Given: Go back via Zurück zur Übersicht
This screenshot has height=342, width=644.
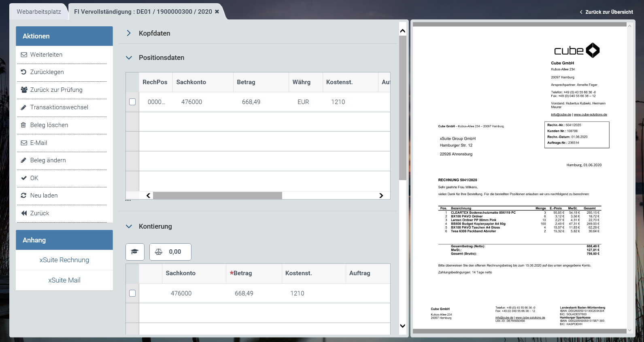Looking at the screenshot, I should [x=606, y=12].
